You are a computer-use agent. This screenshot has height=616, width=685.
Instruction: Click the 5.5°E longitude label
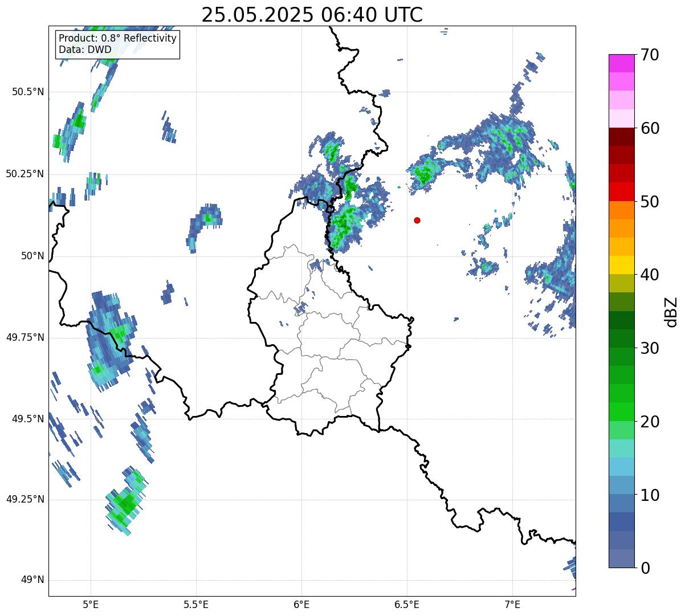click(196, 604)
